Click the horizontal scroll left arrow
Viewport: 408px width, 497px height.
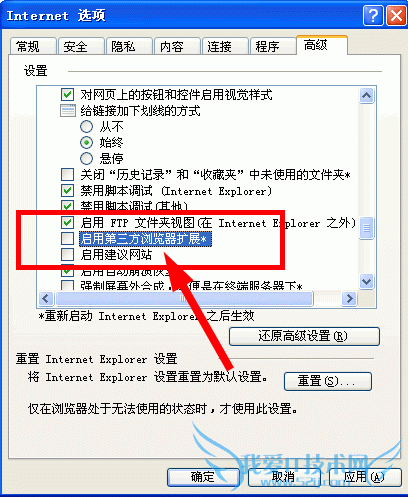tap(46, 298)
